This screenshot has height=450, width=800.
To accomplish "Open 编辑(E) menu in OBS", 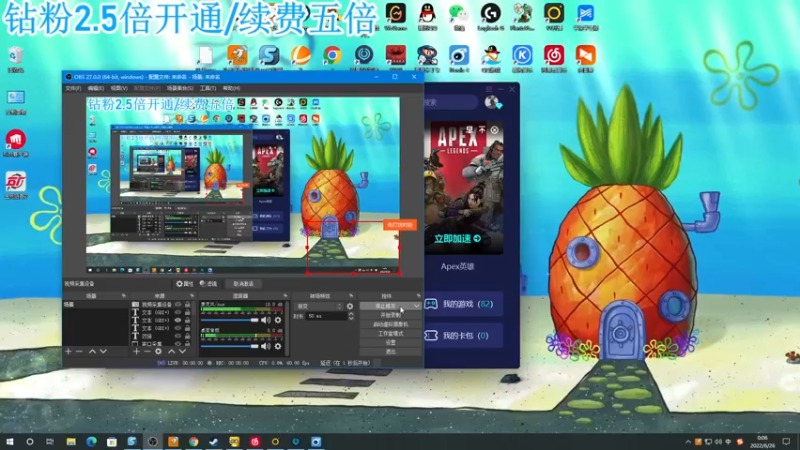I will 95,88.
